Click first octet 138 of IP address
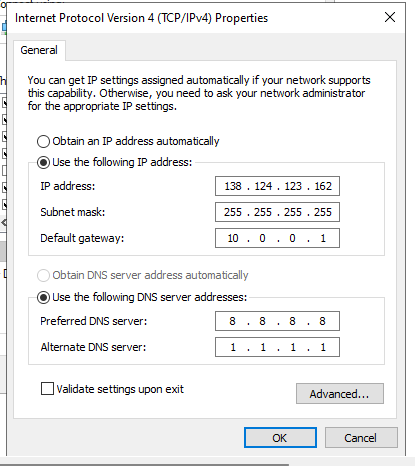Screen dimensions: 415x466 (233, 186)
